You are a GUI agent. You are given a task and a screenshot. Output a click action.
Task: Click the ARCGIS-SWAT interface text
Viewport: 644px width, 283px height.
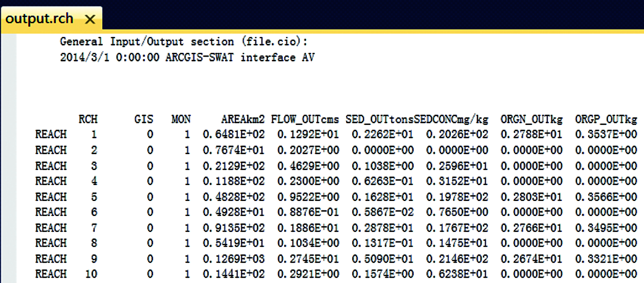[x=240, y=57]
